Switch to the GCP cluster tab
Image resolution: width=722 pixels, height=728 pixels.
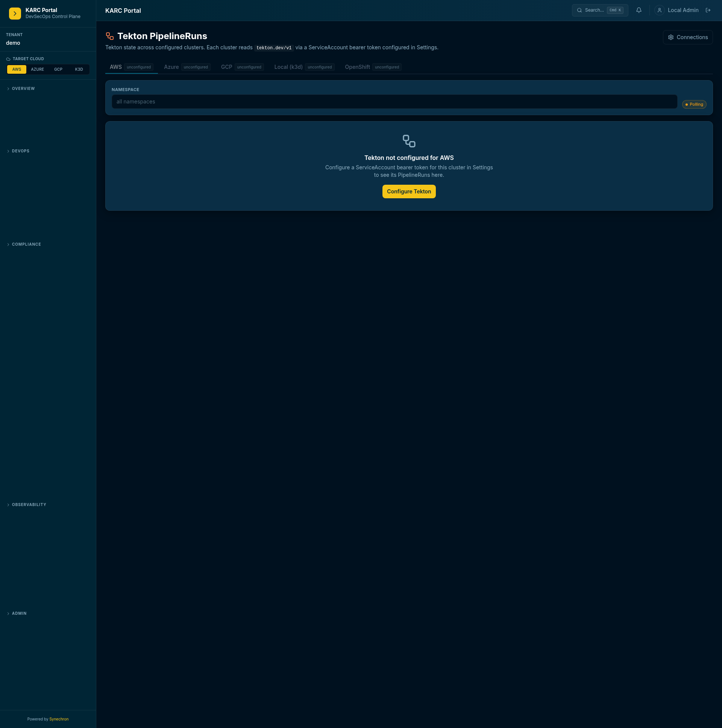pos(242,67)
